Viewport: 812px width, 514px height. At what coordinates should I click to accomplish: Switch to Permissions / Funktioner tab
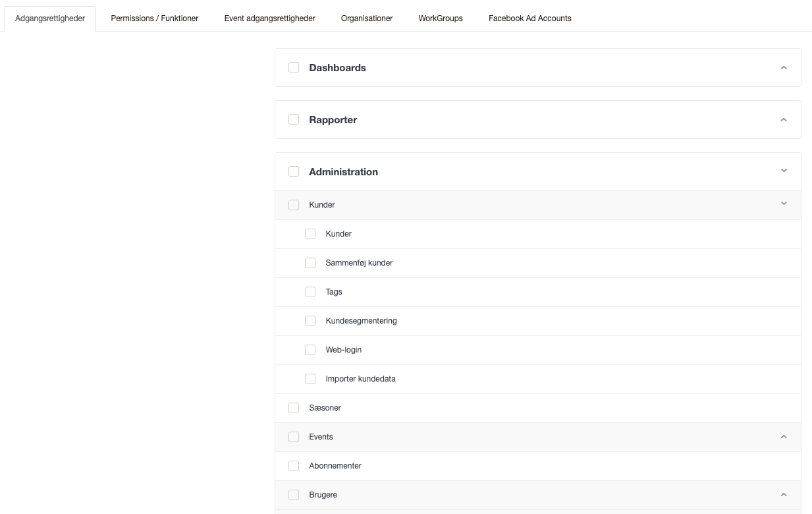(154, 18)
